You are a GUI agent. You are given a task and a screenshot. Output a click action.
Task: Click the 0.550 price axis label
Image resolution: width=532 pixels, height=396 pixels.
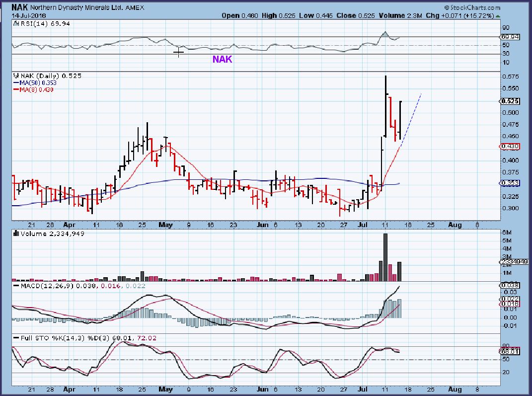click(x=510, y=88)
